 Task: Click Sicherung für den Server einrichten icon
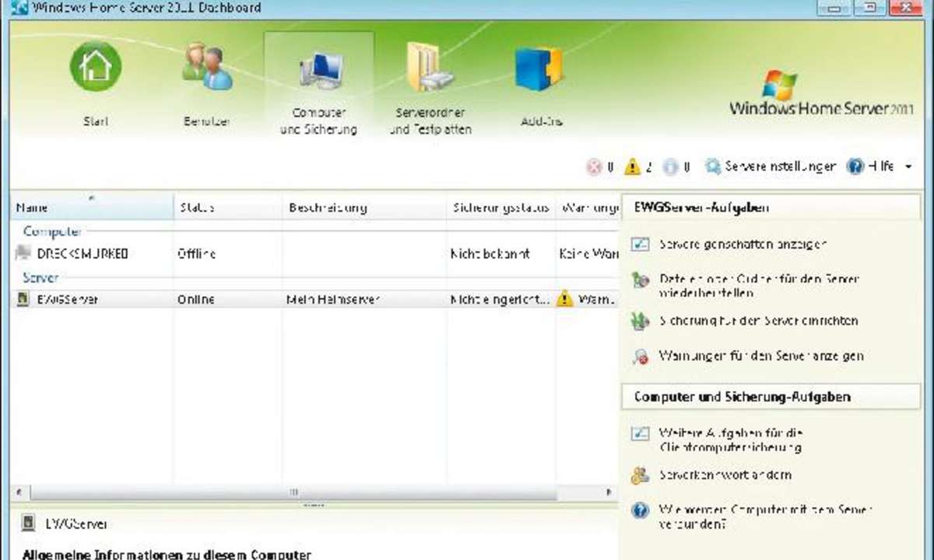pos(641,320)
